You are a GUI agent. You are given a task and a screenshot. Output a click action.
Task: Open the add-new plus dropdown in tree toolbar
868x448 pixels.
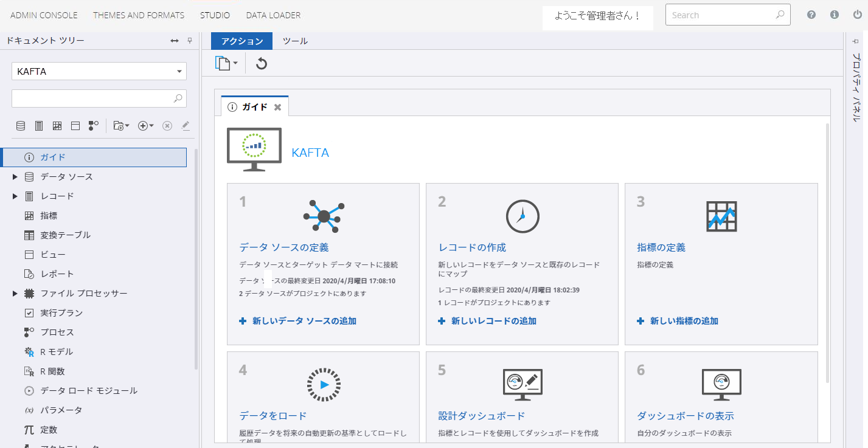tap(146, 126)
